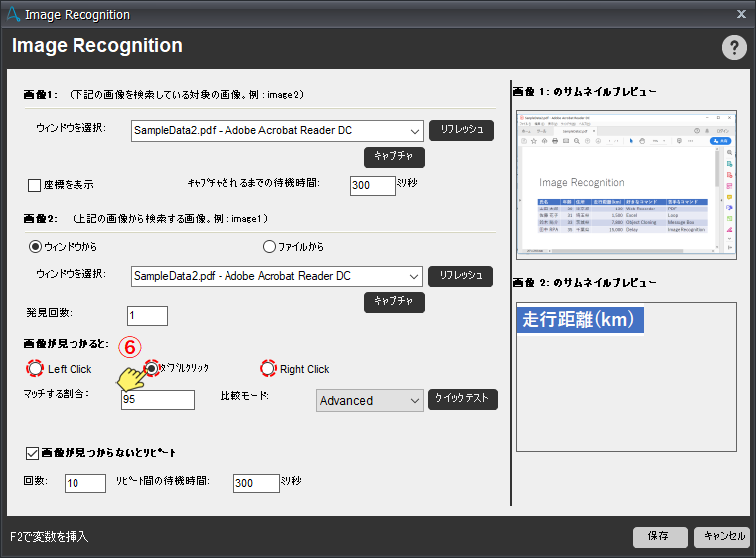Click リフレッシュ button for Image 2

pyautogui.click(x=460, y=276)
